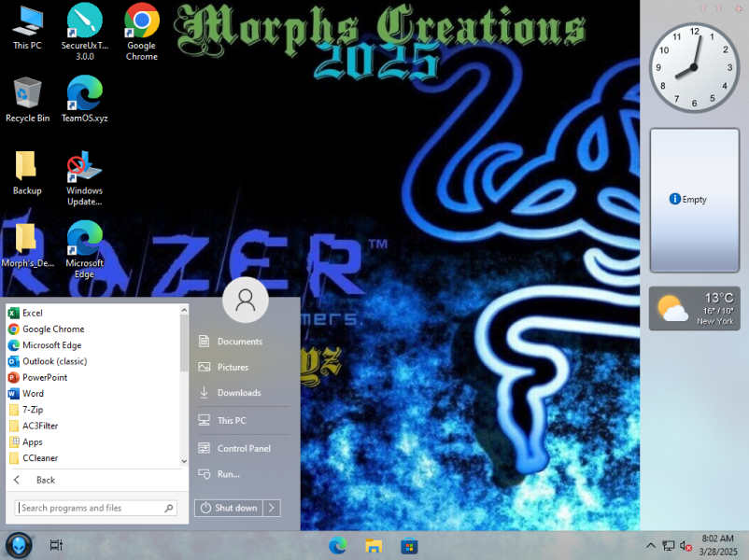749x560 pixels.
Task: Open the Morph's_De... folder on desktop
Action: 27,245
